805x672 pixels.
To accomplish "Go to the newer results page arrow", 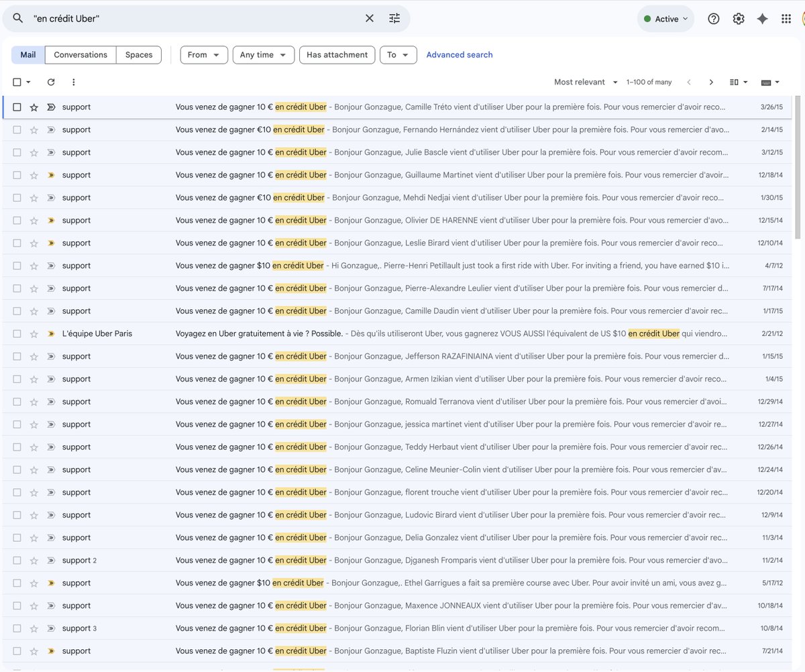I will 689,82.
